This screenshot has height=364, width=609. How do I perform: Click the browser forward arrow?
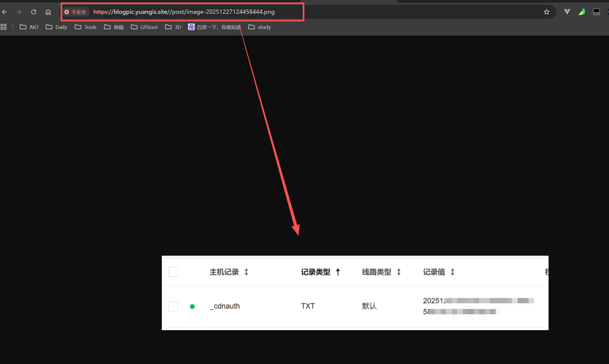click(x=19, y=12)
